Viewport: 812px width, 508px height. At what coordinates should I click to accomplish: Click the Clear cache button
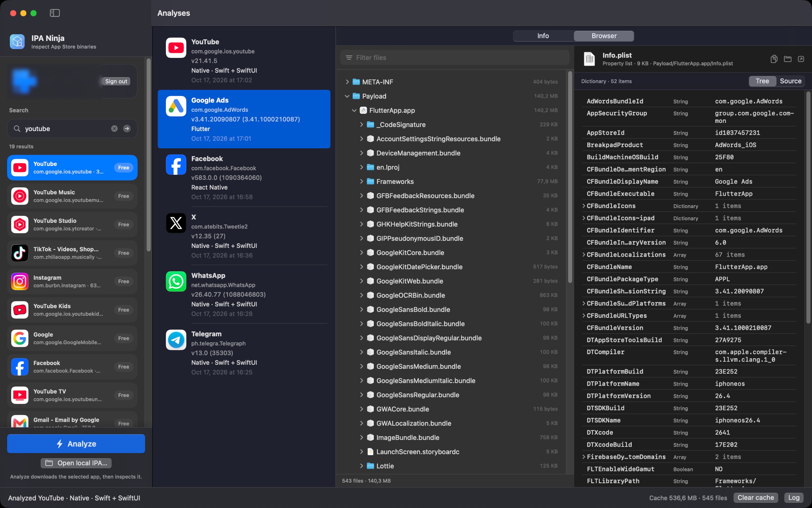(x=755, y=498)
